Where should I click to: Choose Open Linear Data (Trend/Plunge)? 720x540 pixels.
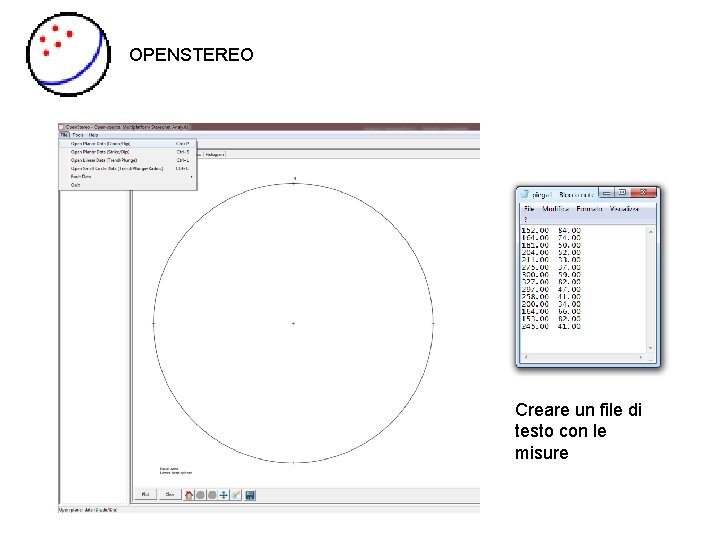(128, 160)
